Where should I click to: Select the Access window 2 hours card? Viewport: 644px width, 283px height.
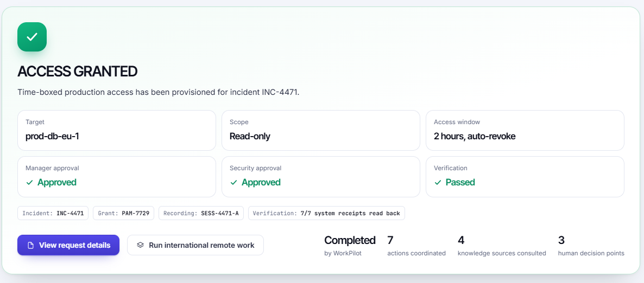[525, 131]
